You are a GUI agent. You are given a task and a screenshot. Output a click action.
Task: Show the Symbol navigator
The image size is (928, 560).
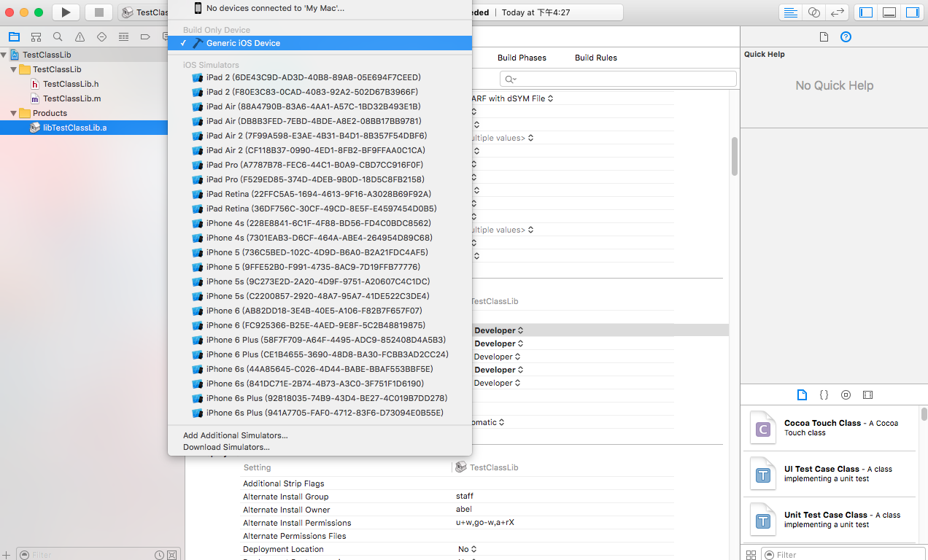(x=36, y=37)
